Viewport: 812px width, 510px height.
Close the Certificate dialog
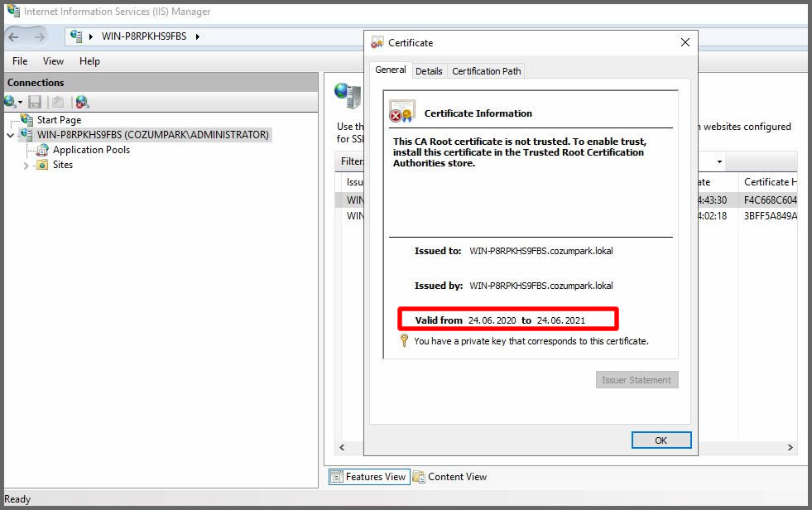coord(685,42)
